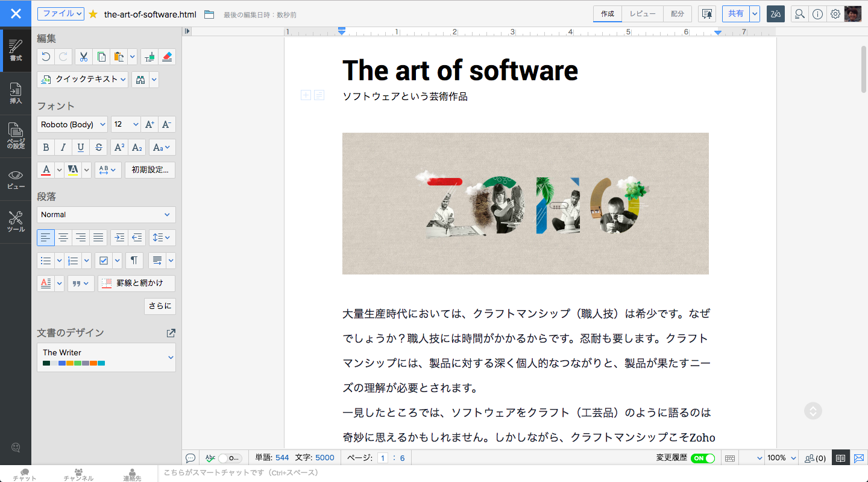The height and width of the screenshot is (482, 868).
Task: Mark the document as favorite with the star
Action: 93,14
